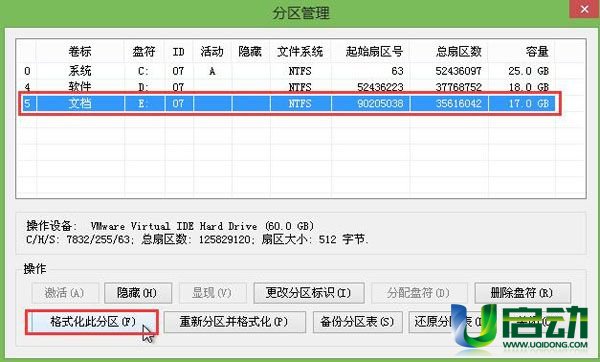Screen dimensions: 600x362
Task: Click drive letter D: cell
Action: [143, 87]
